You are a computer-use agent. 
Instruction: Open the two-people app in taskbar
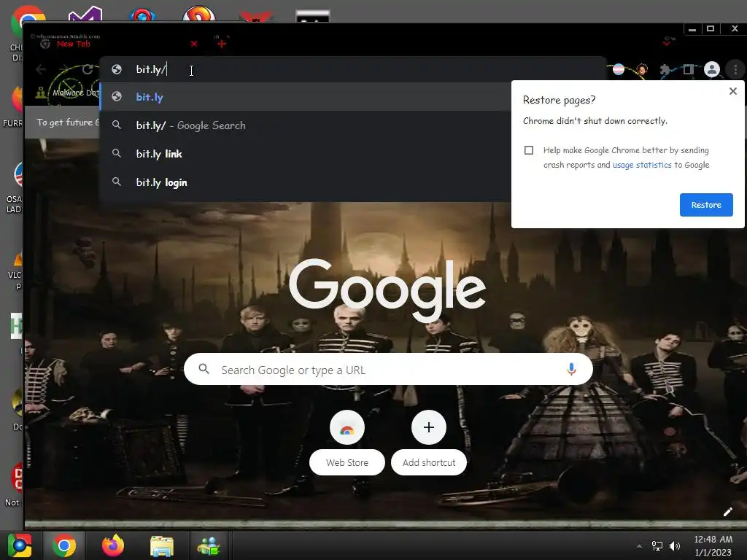point(208,545)
